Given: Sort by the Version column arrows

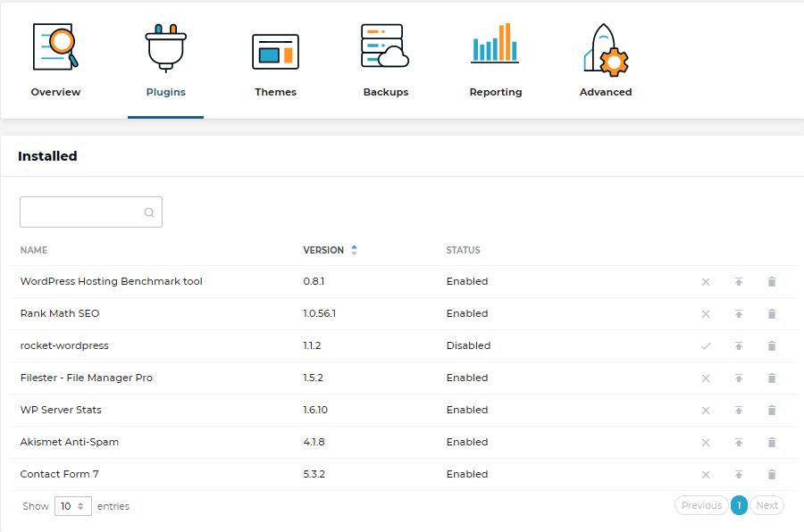Looking at the screenshot, I should (x=354, y=250).
